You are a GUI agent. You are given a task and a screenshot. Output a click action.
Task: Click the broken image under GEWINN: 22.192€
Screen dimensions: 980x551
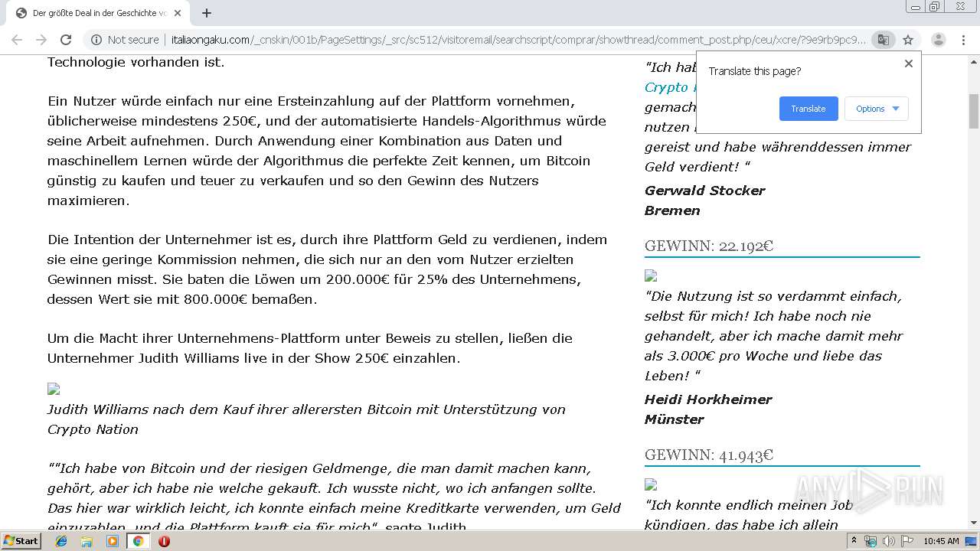click(651, 275)
